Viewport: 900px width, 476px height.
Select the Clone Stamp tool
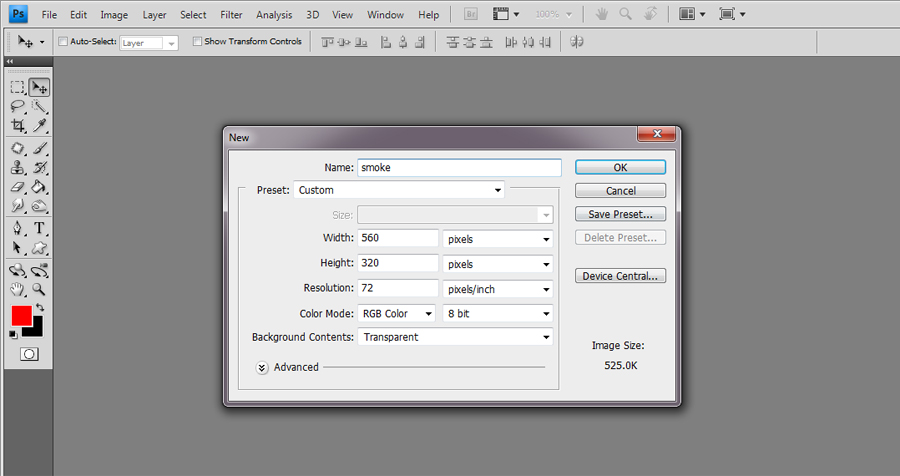[x=18, y=168]
